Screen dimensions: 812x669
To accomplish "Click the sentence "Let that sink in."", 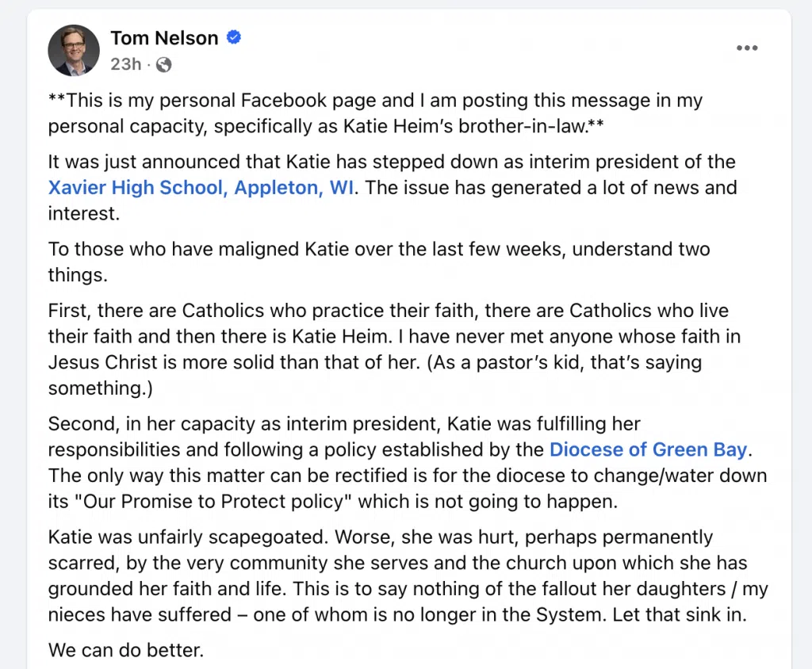I will [x=680, y=614].
